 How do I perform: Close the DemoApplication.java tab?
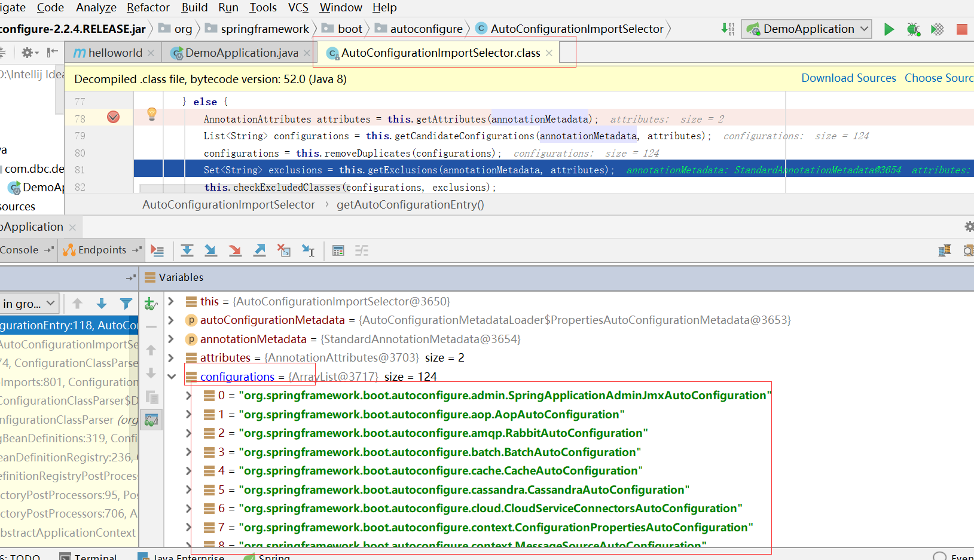pyautogui.click(x=307, y=53)
